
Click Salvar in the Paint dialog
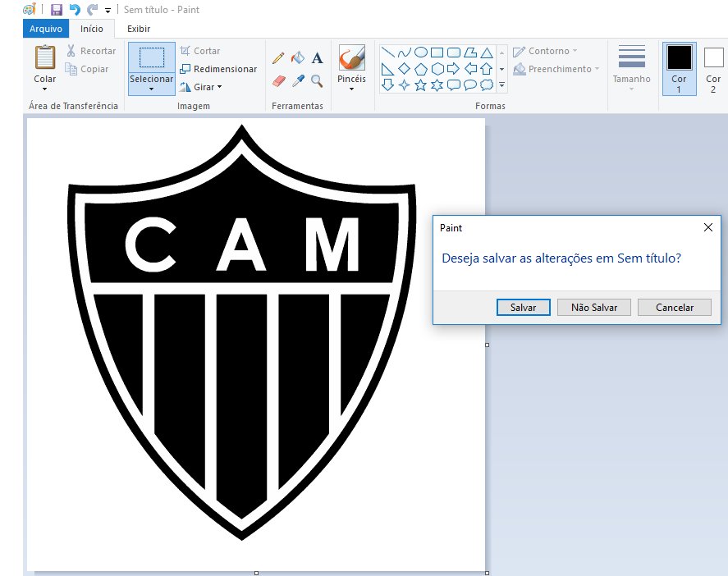524,307
